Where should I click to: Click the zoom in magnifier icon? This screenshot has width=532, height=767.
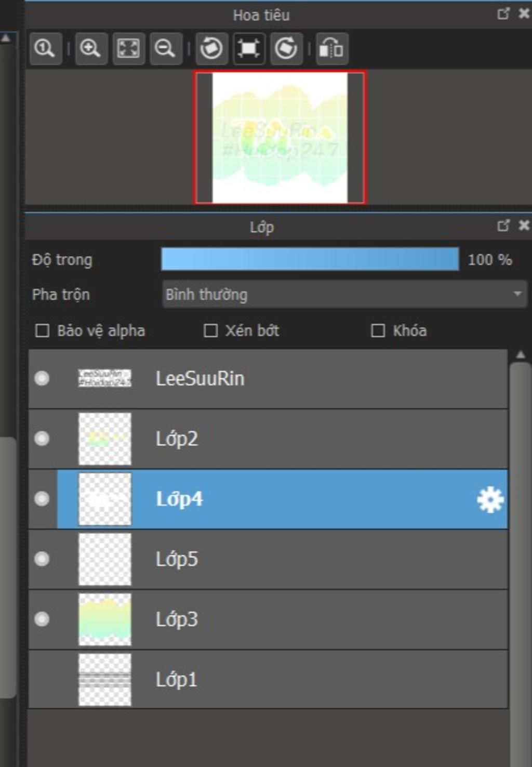coord(91,49)
